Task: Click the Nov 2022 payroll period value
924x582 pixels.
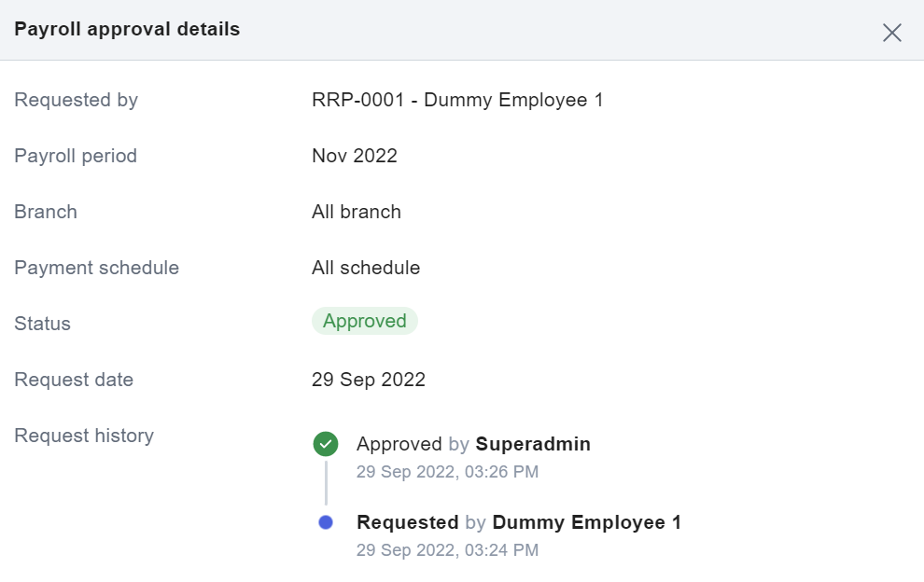Action: click(x=355, y=156)
